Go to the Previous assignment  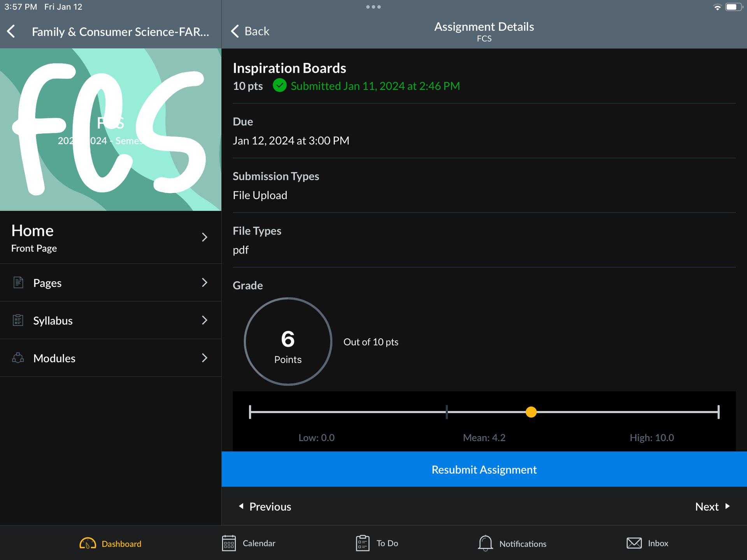coord(265,506)
